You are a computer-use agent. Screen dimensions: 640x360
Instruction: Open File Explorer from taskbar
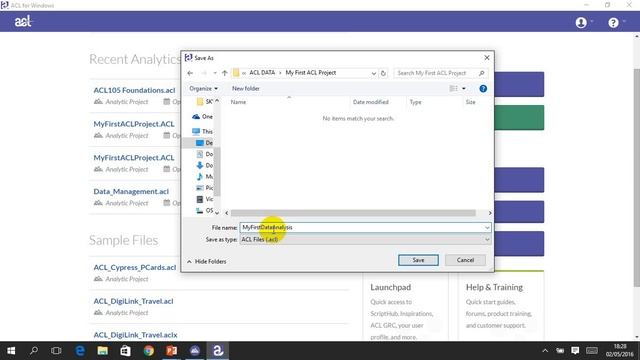[102, 351]
